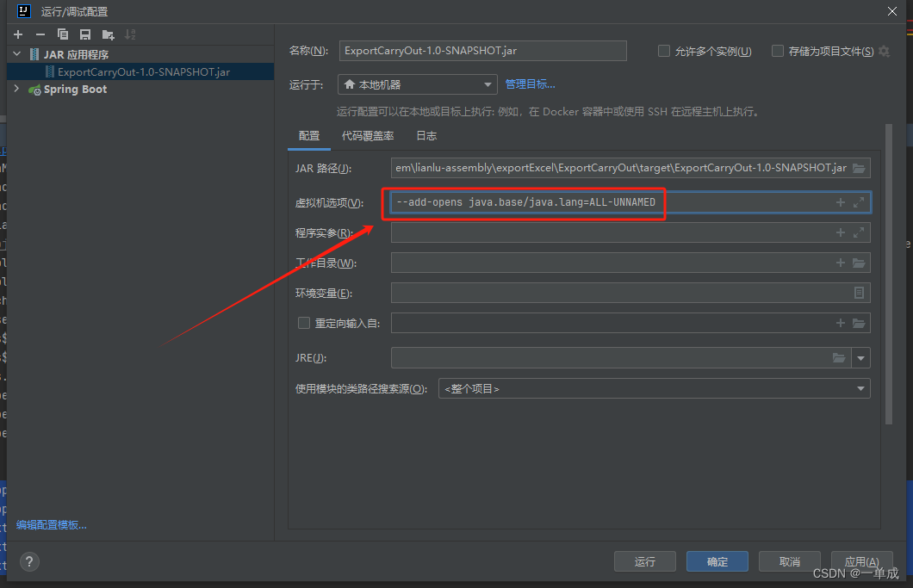Enable redirect input from file

coord(303,323)
